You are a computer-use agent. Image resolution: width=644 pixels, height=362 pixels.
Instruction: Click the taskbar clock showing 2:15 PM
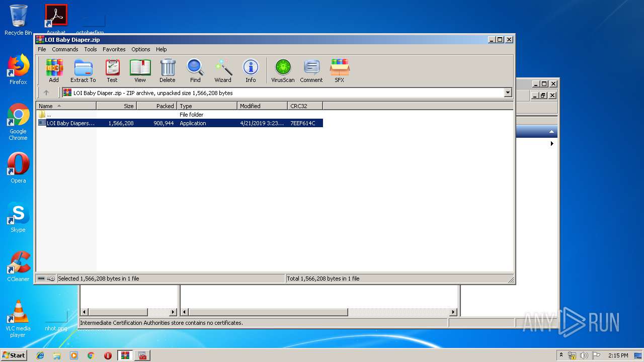618,355
